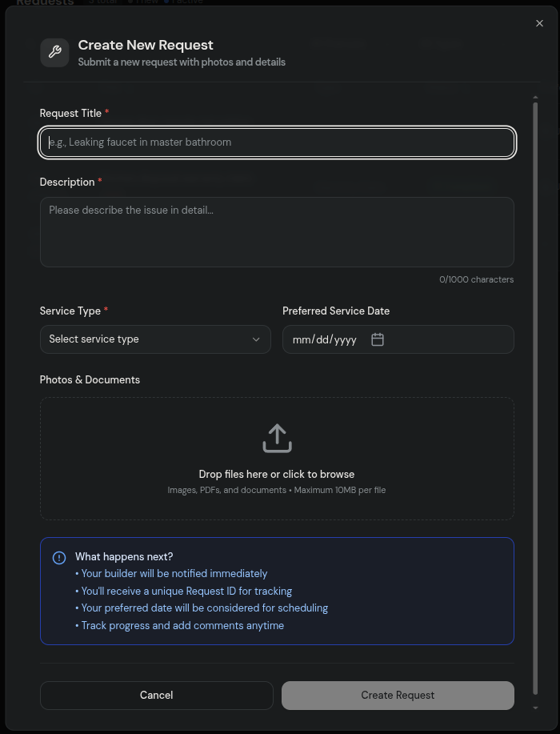Viewport: 560px width, 734px height.
Task: Click the Cancel button
Action: [x=156, y=695]
